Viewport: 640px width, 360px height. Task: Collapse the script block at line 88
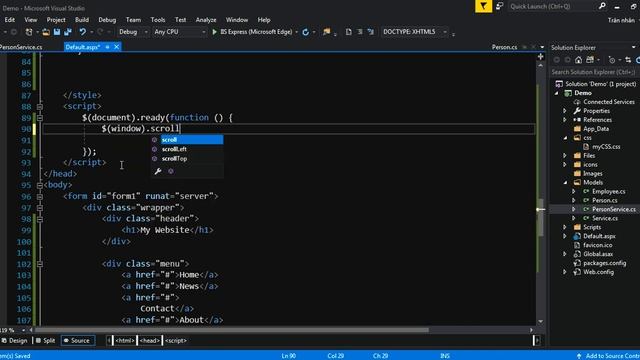pyautogui.click(x=40, y=107)
